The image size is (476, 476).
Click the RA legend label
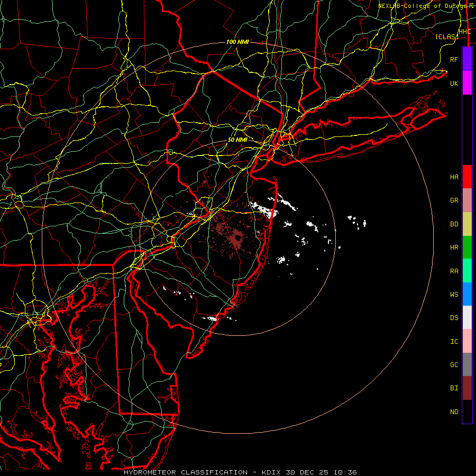(454, 271)
